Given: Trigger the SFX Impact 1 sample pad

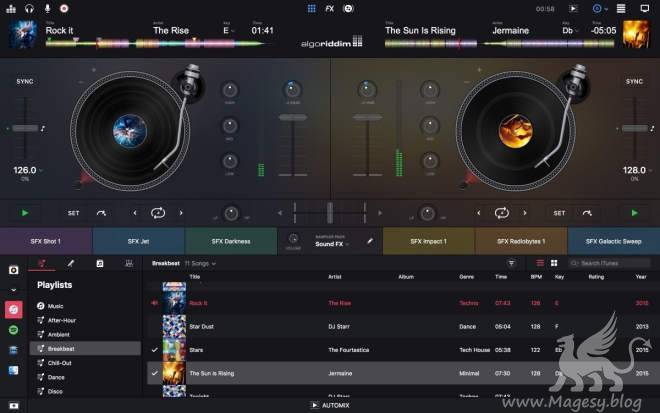Looking at the screenshot, I should point(428,241).
